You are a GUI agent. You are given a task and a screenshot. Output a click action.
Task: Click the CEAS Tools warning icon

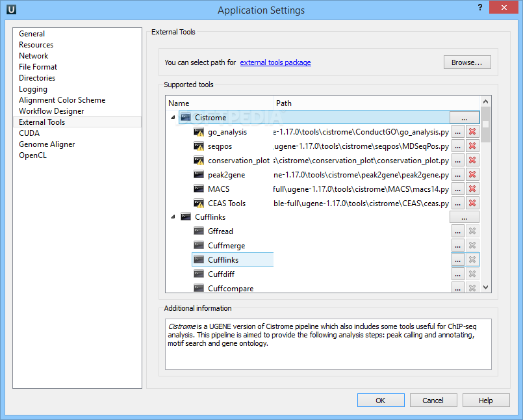(199, 203)
